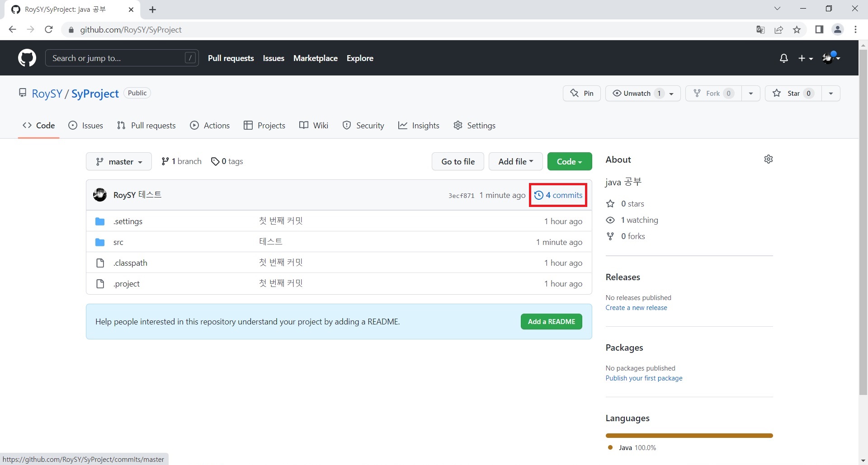The height and width of the screenshot is (465, 868).
Task: Click the GitHub Octocat logo
Action: point(27,58)
